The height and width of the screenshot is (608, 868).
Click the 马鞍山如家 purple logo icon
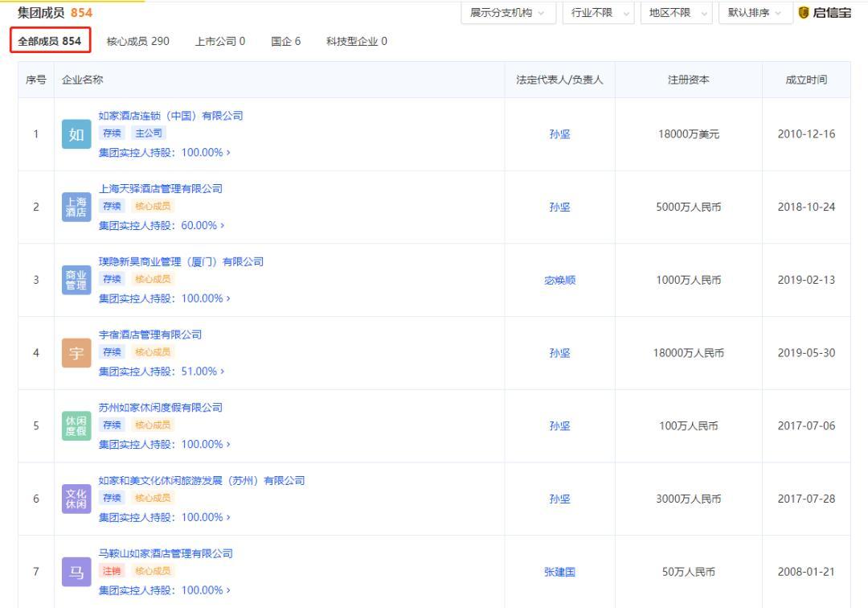[x=76, y=572]
